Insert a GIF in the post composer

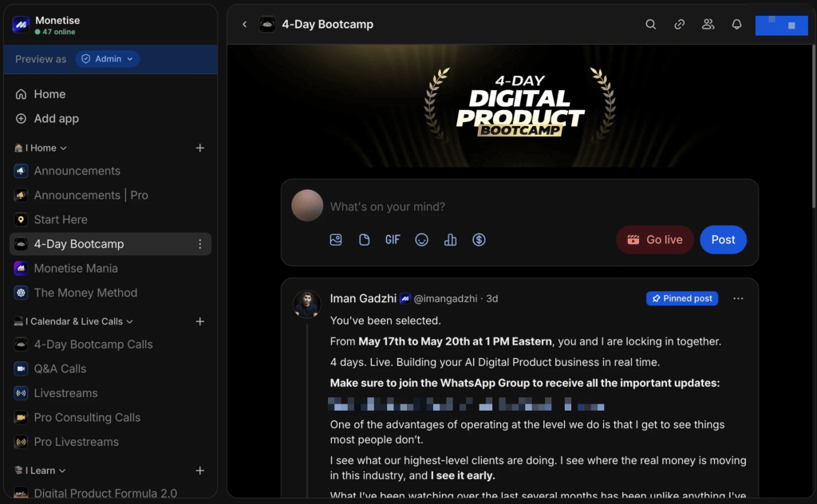pos(393,239)
